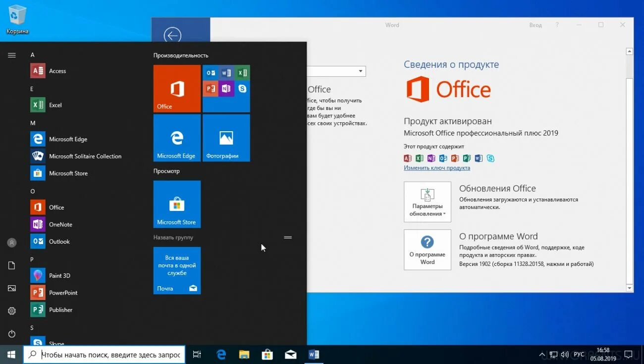Jump to letter P header in app list
The image size is (644, 364).
pyautogui.click(x=32, y=259)
